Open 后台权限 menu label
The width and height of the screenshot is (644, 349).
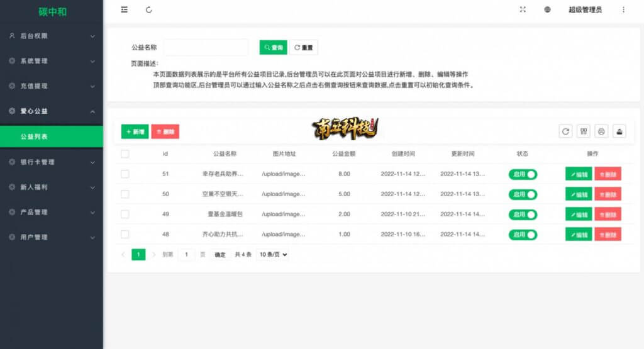tap(34, 36)
